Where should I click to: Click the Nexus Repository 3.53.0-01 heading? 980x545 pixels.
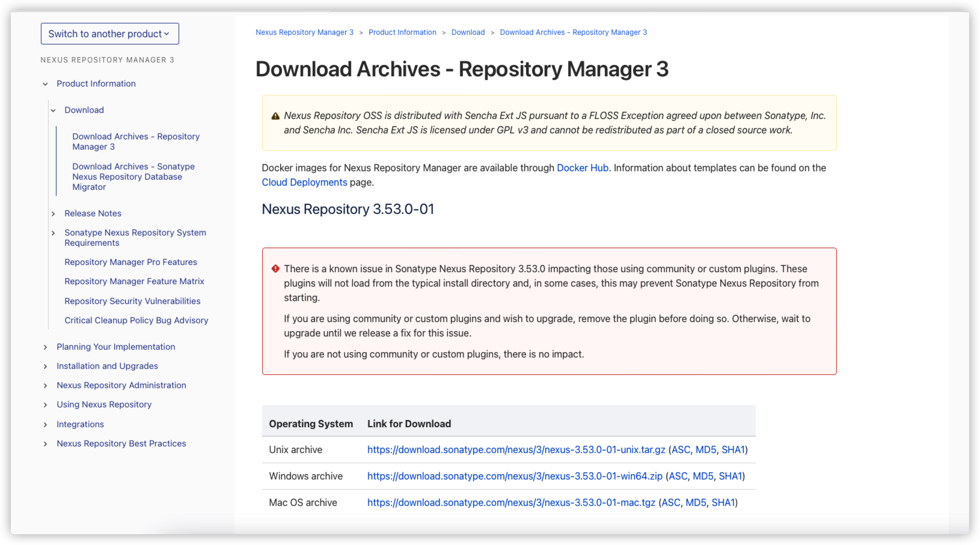click(x=348, y=209)
